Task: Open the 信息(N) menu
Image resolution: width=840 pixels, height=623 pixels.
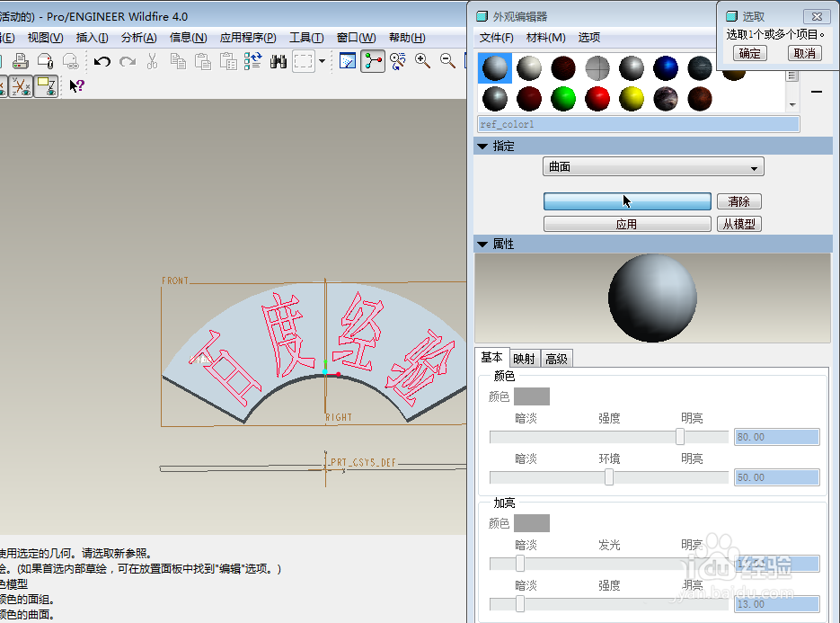Action: (188, 38)
